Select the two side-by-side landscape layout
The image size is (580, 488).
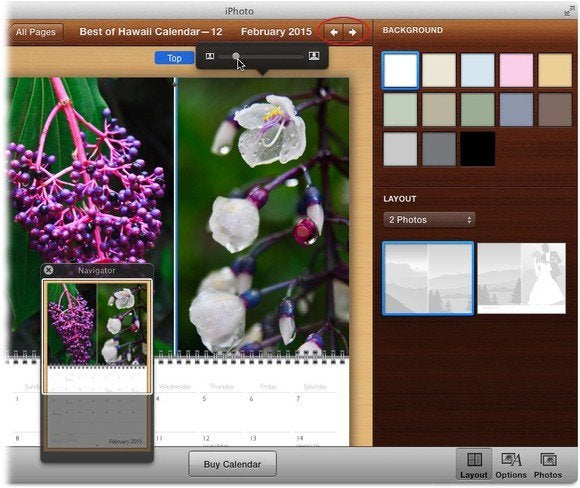(428, 278)
